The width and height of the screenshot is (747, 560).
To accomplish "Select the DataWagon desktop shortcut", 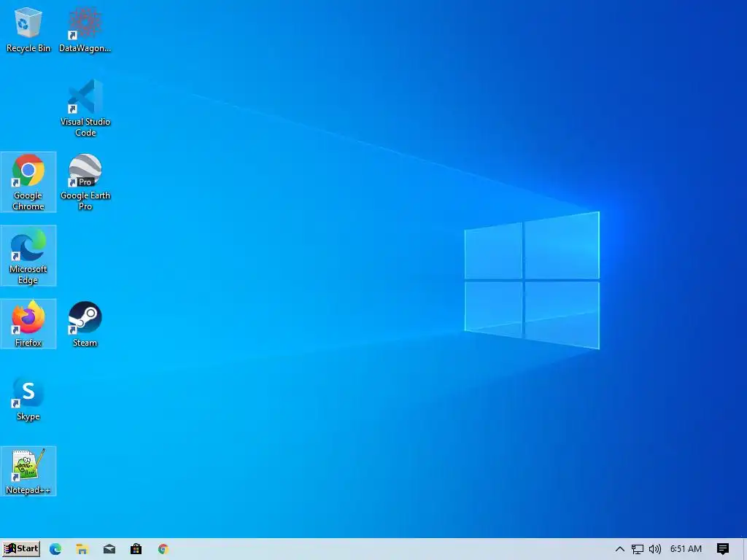I will point(85,31).
